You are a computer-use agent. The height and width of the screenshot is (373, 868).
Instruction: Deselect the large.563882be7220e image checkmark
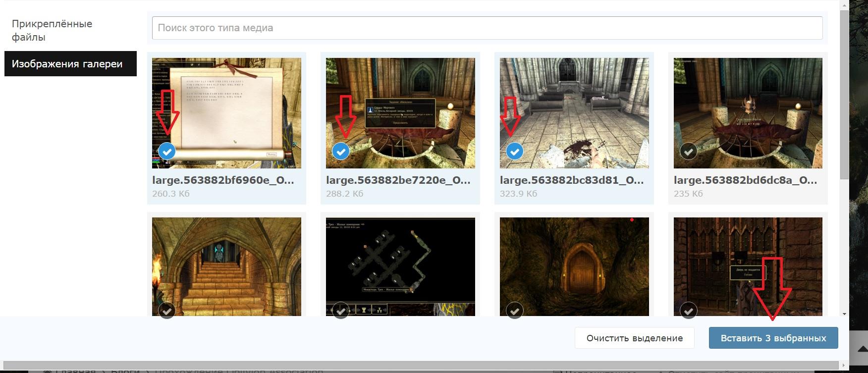(341, 151)
